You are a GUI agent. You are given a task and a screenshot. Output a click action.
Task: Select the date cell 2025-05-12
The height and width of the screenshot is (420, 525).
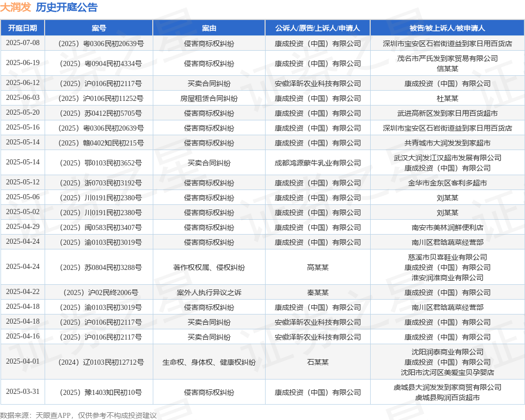coord(23,182)
